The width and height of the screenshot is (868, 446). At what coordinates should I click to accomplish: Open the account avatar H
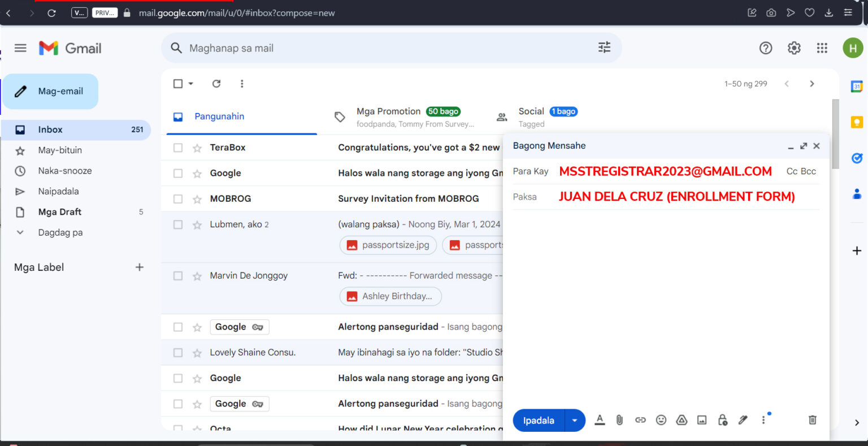pyautogui.click(x=852, y=48)
